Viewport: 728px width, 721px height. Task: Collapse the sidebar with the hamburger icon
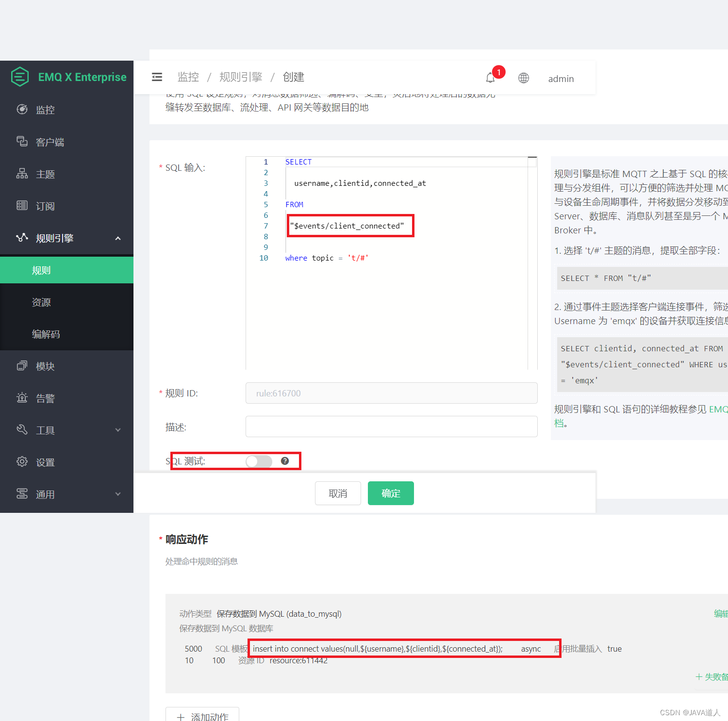[157, 77]
